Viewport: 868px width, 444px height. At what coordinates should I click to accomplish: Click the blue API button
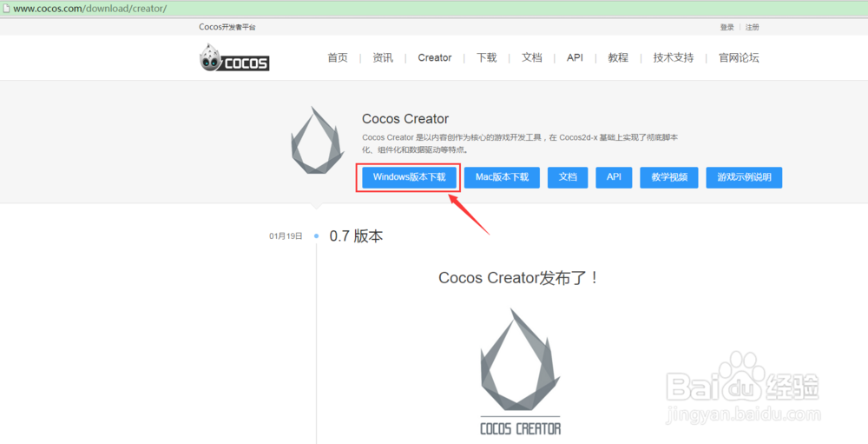click(614, 177)
